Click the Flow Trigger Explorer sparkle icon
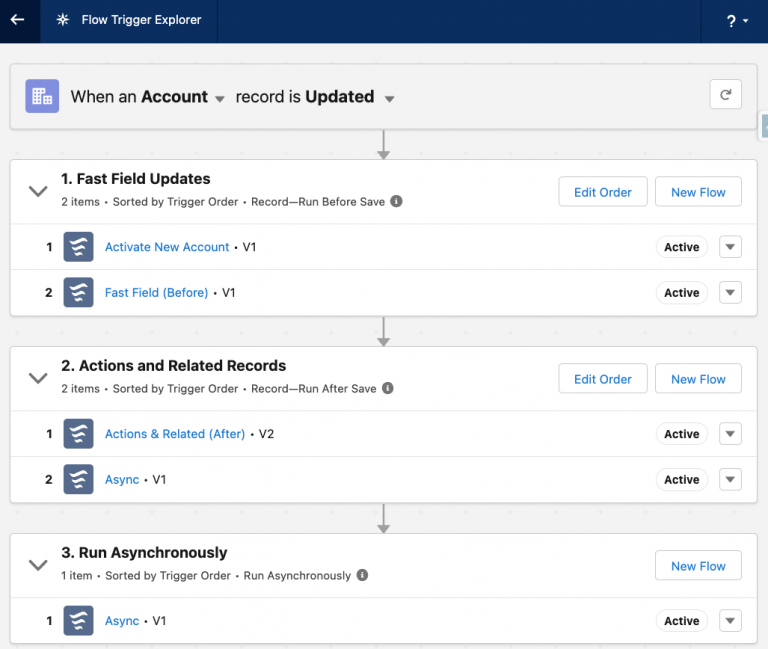This screenshot has height=649, width=768. [63, 20]
